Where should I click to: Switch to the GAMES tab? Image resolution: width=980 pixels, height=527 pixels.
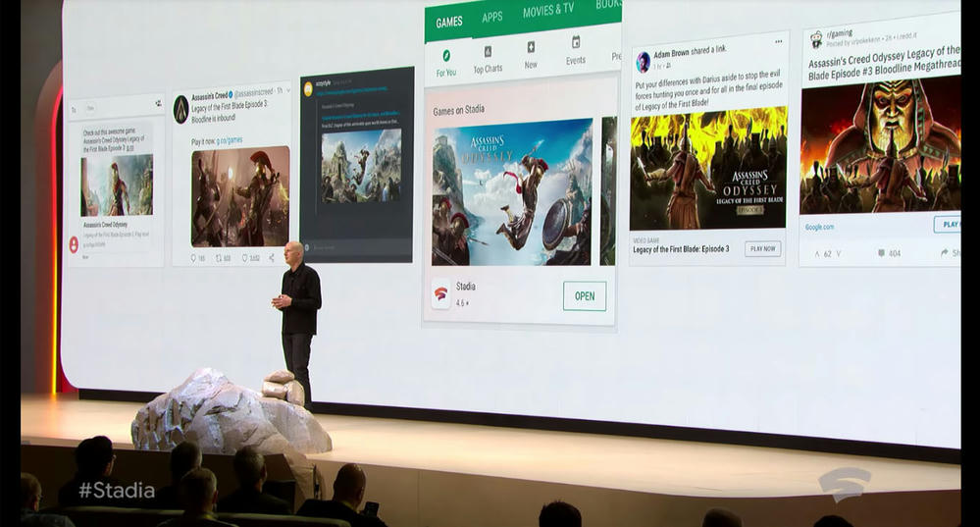(x=449, y=23)
